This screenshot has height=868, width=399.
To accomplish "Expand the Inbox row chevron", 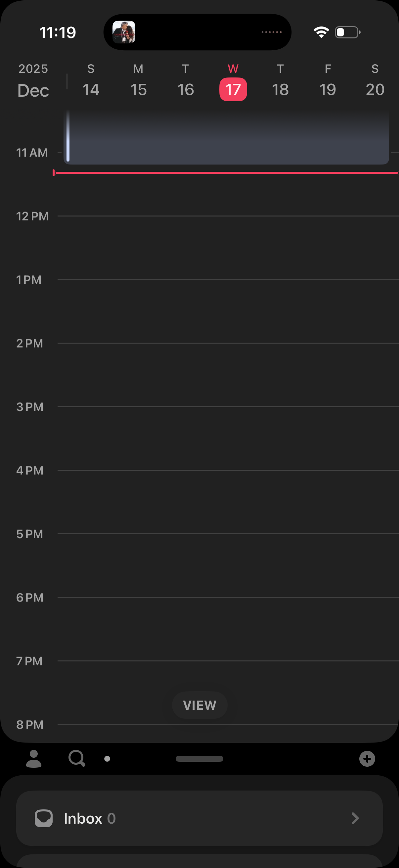I will pos(355,818).
